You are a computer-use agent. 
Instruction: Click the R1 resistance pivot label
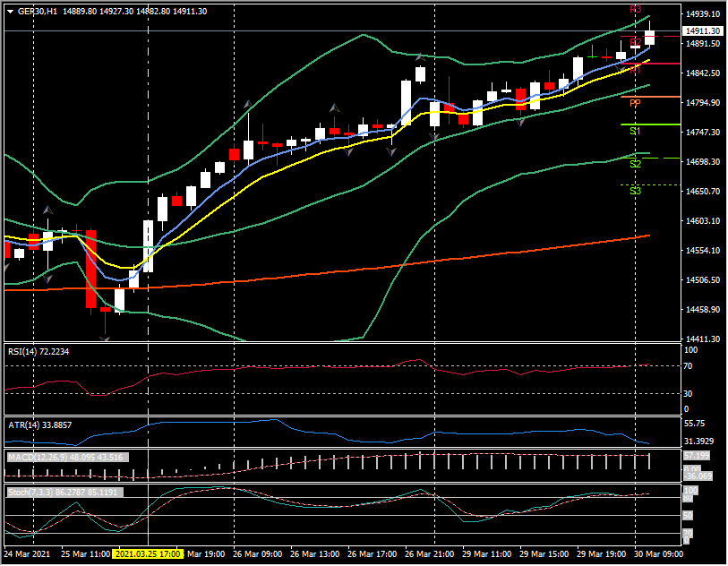(635, 68)
